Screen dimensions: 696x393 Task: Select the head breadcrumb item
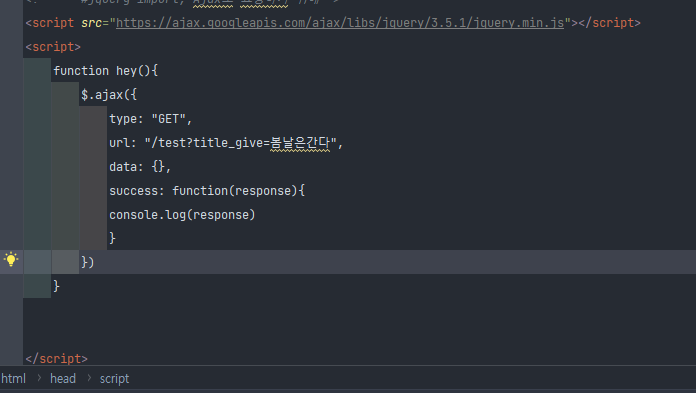coord(63,379)
